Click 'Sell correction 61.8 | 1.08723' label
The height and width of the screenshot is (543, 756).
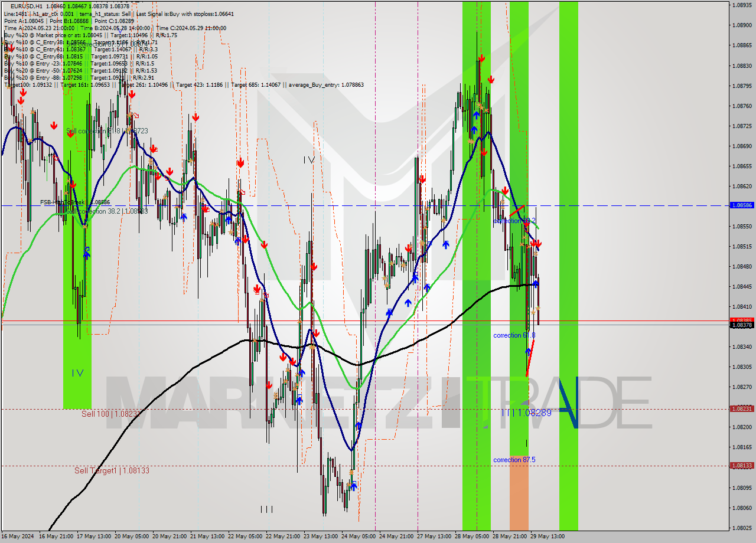click(x=107, y=131)
